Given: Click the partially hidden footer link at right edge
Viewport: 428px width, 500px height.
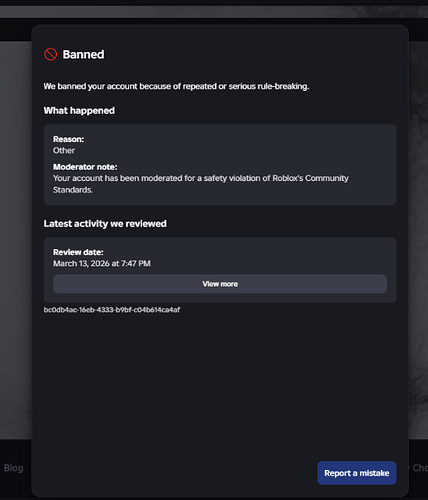Looking at the screenshot, I should [x=419, y=468].
